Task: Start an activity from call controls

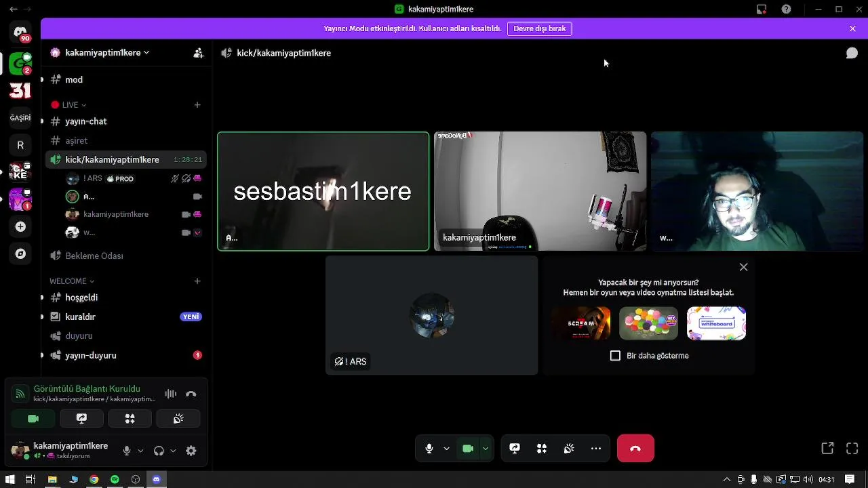Action: 542,449
